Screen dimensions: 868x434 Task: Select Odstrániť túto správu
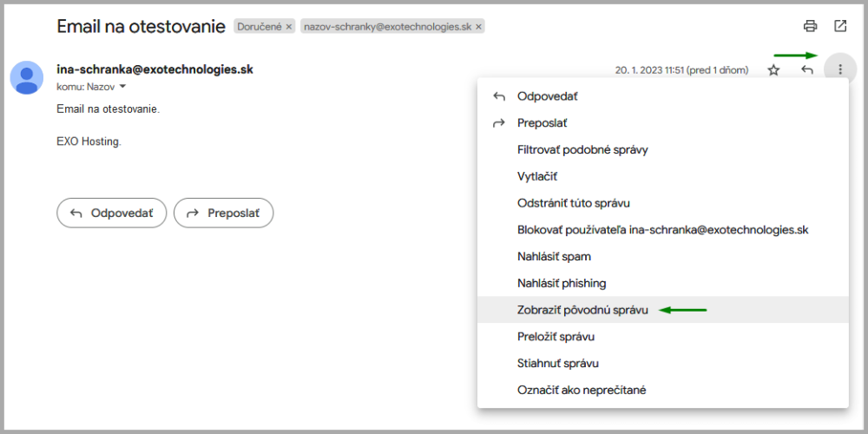point(573,203)
